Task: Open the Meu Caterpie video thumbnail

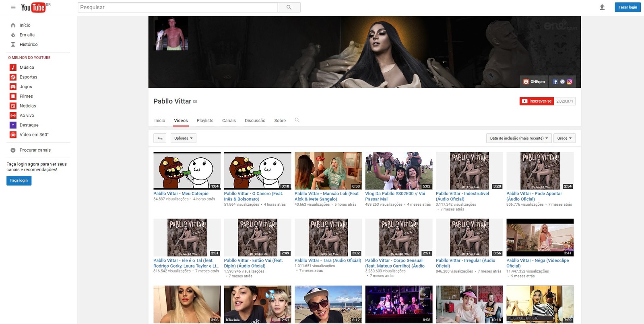Action: coord(187,171)
